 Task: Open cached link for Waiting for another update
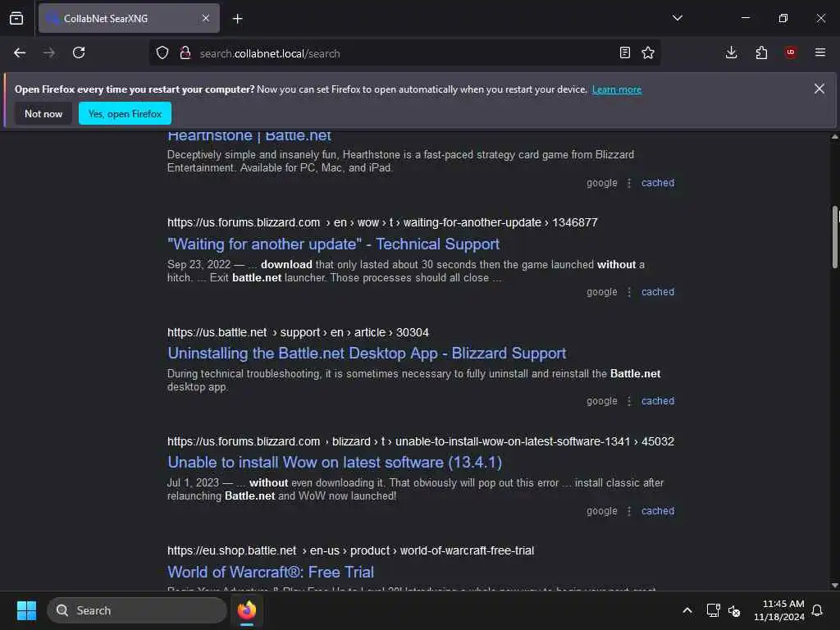658,292
